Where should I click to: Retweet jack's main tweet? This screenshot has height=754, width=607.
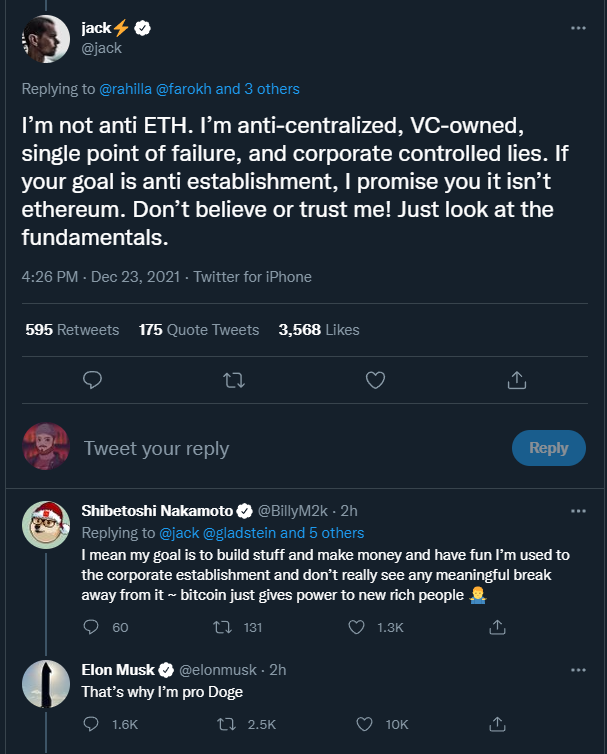pos(233,380)
